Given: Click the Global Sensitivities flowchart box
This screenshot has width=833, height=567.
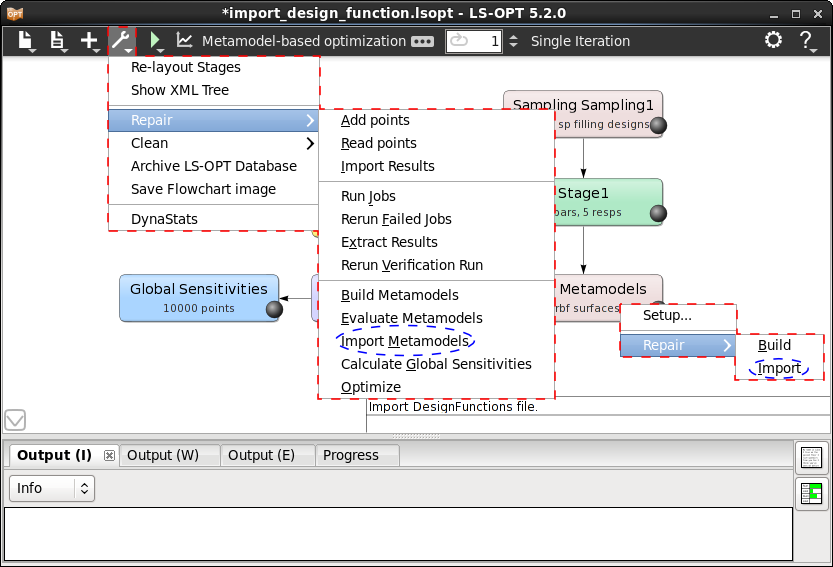Looking at the screenshot, I should [x=199, y=298].
